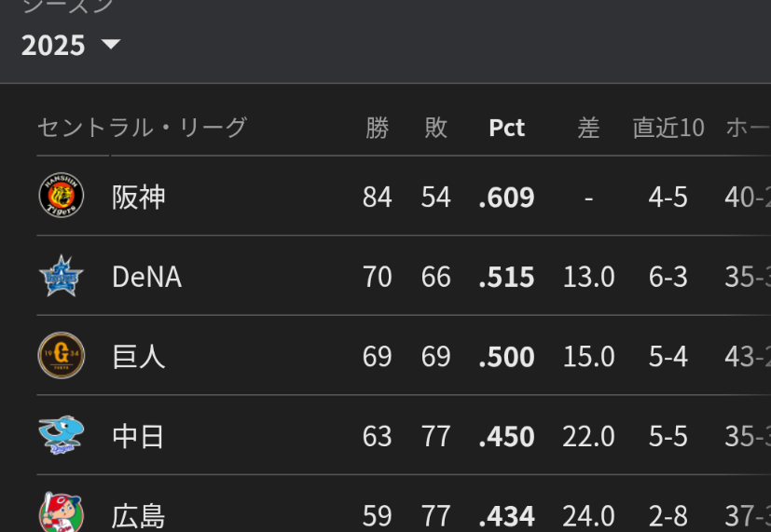Image resolution: width=771 pixels, height=532 pixels.
Task: Click Hanshin's .609 winning percentage
Action: click(506, 198)
